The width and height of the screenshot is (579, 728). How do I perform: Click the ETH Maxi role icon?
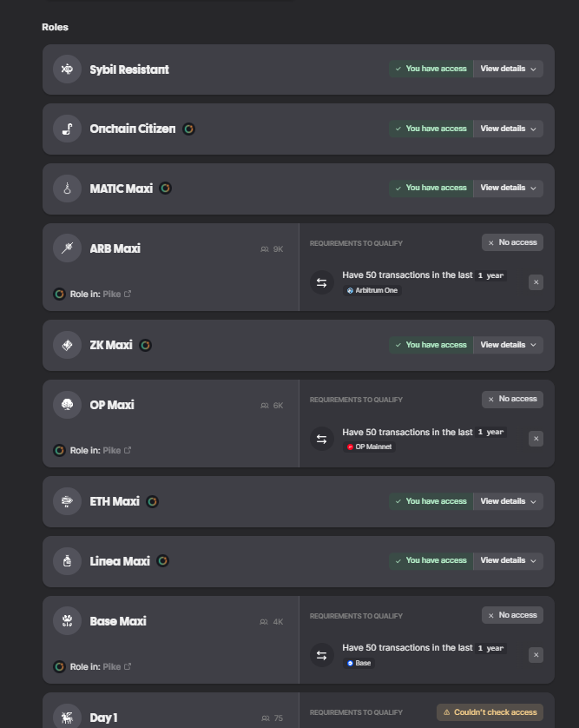point(67,501)
